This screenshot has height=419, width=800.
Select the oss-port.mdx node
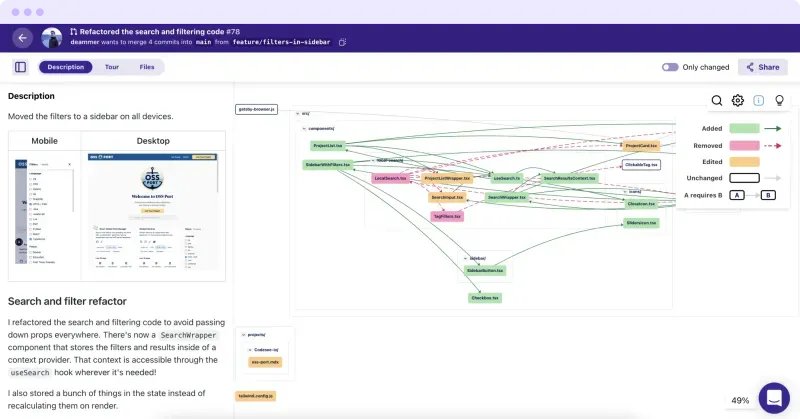[x=265, y=362]
